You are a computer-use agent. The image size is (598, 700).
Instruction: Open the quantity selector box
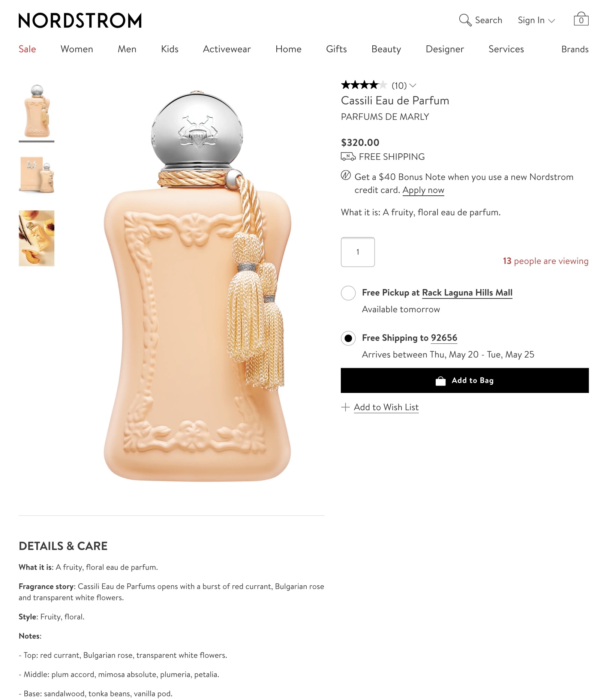pyautogui.click(x=358, y=252)
